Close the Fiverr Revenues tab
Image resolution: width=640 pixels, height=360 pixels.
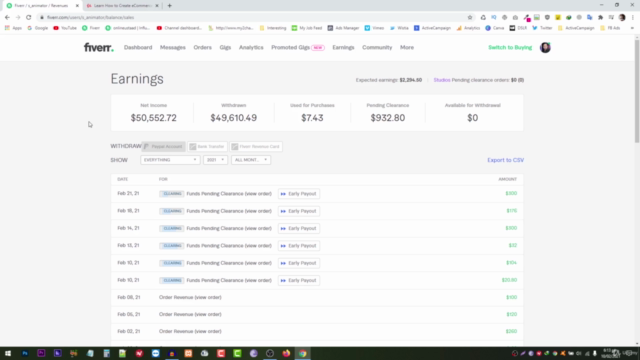coord(77,6)
